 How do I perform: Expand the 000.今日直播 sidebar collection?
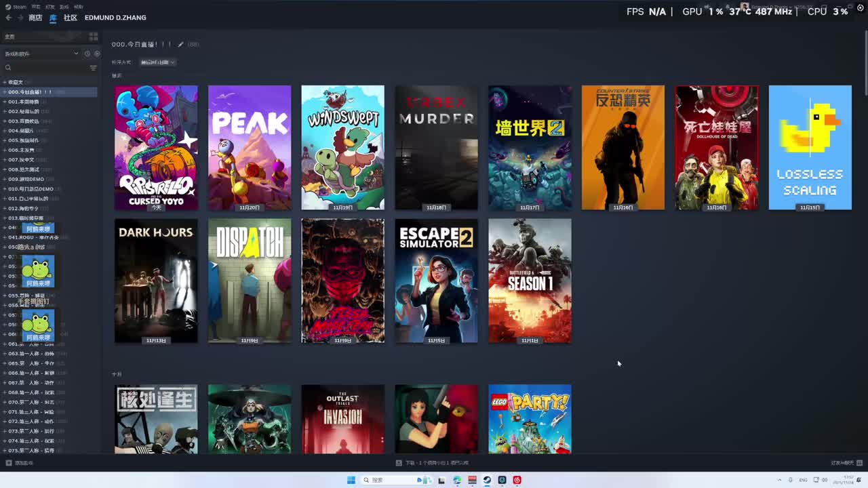click(x=5, y=92)
